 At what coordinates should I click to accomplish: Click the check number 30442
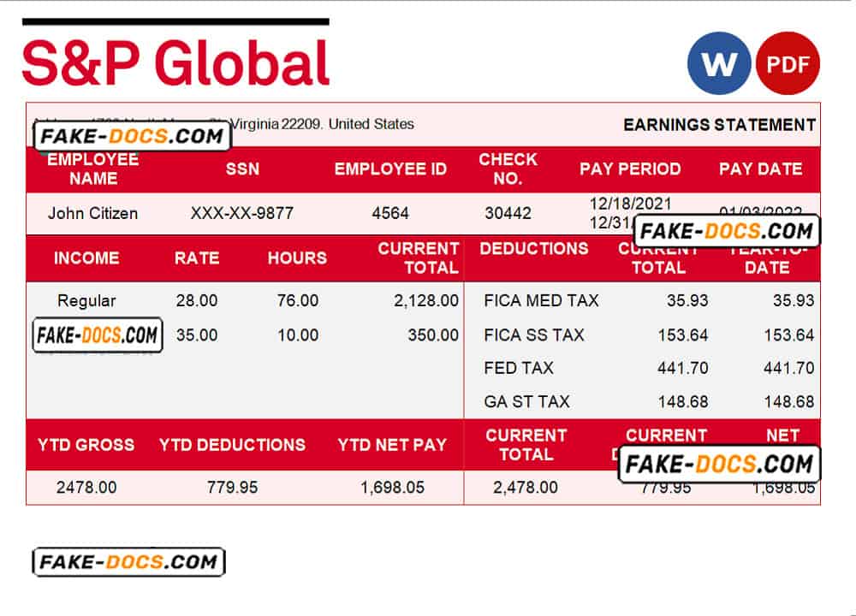(x=508, y=214)
